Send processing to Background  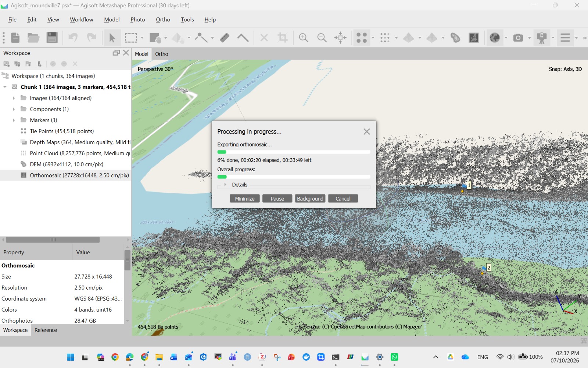pos(310,199)
